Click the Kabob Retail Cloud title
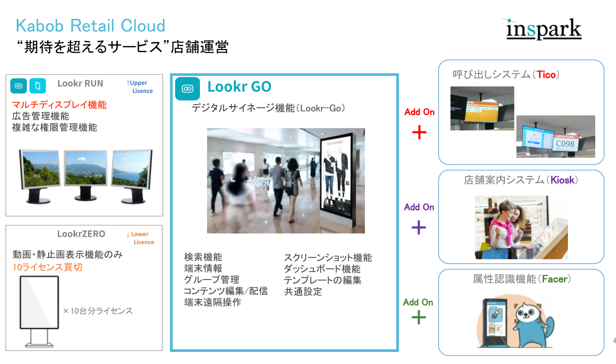616x364 pixels. point(91,25)
